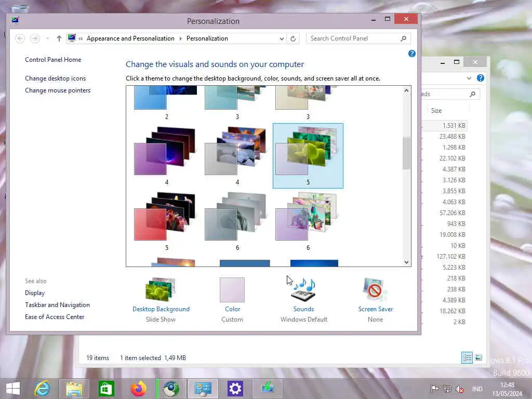The height and width of the screenshot is (399, 532).
Task: Launch Internet Explorer from the taskbar
Action: (x=43, y=389)
